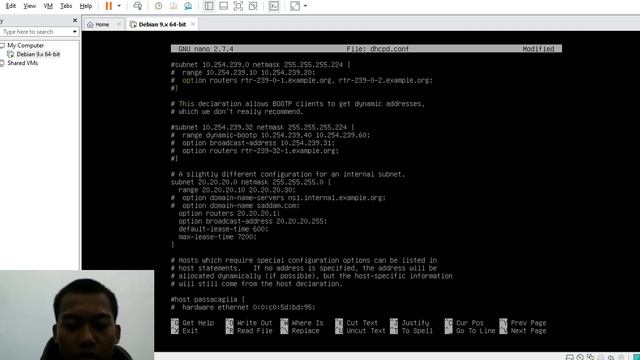Select the Debian 9.x 64-bit tab
Screen dimensions: 640x360
162,24
